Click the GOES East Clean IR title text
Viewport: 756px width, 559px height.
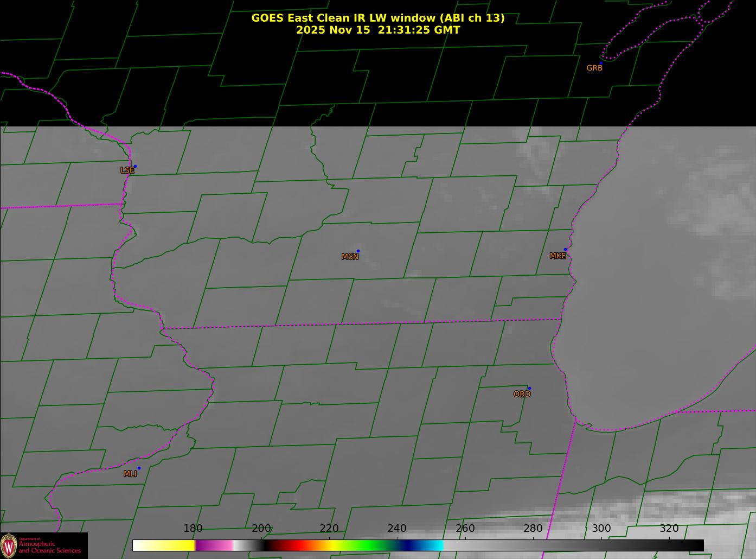[377, 18]
